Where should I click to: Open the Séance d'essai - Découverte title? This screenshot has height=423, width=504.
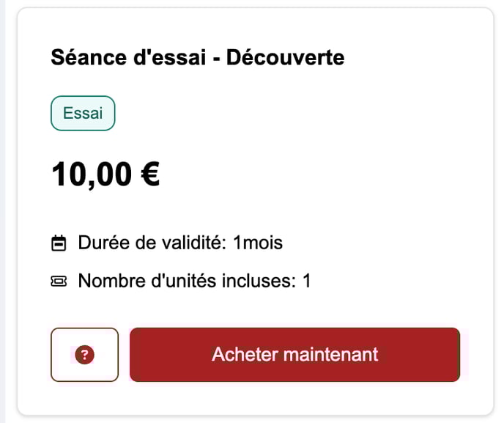coord(198,57)
